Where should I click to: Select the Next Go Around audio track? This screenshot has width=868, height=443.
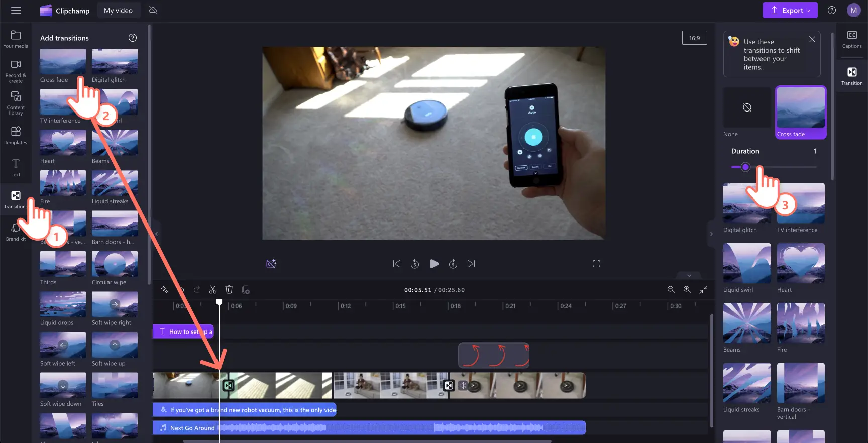click(369, 428)
